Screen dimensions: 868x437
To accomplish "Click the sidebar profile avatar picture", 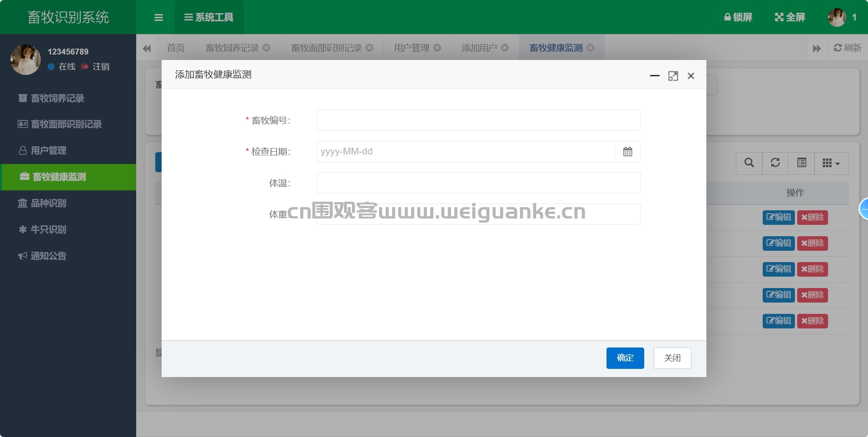I will (25, 60).
